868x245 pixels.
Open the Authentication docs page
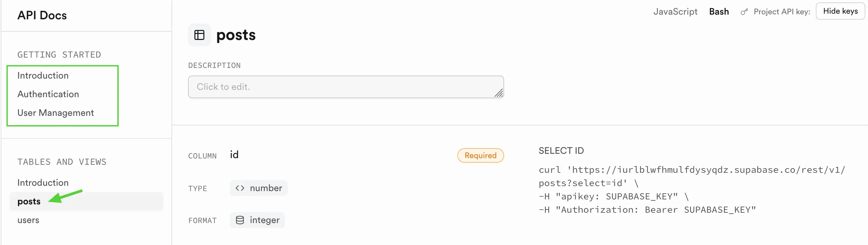pyautogui.click(x=48, y=94)
